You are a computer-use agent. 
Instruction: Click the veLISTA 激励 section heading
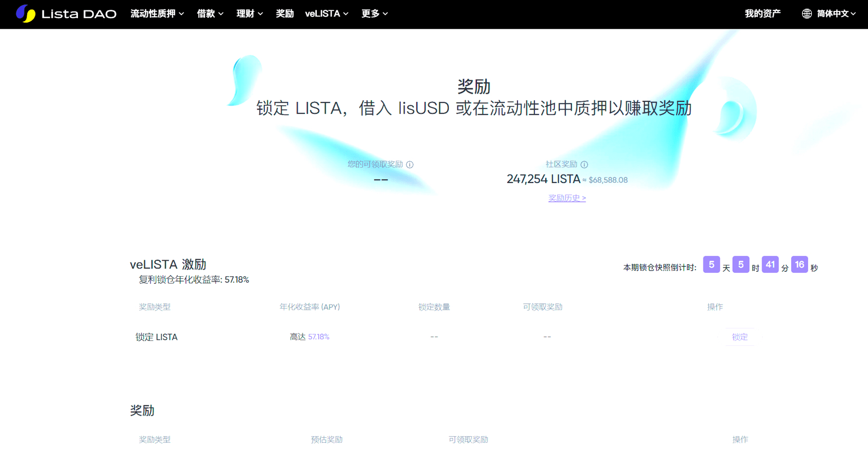click(x=168, y=265)
